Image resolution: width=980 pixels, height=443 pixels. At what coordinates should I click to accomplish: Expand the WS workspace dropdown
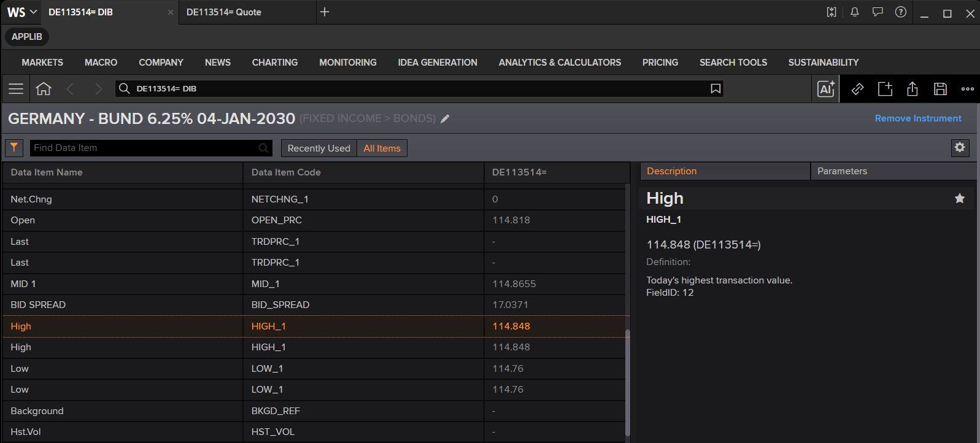pos(22,12)
